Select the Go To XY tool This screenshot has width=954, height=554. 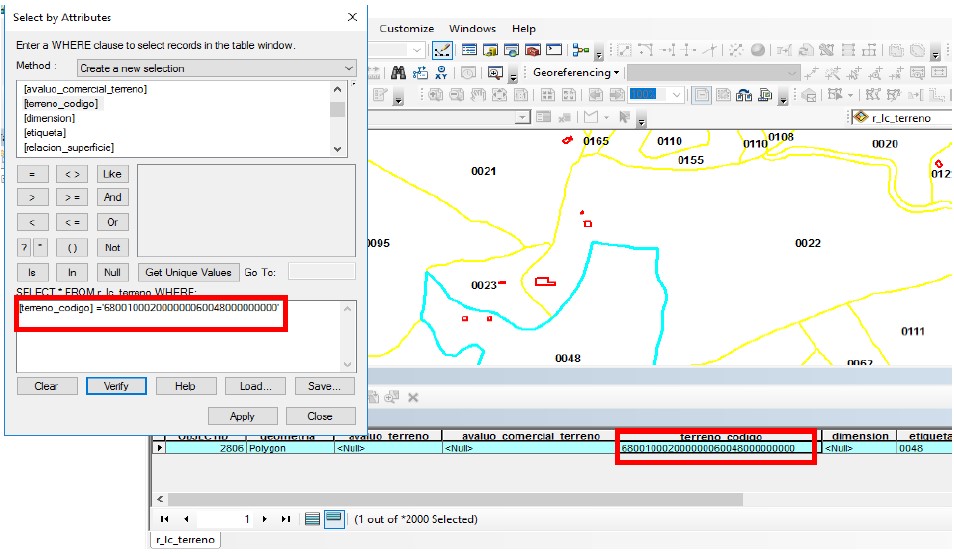tap(441, 73)
